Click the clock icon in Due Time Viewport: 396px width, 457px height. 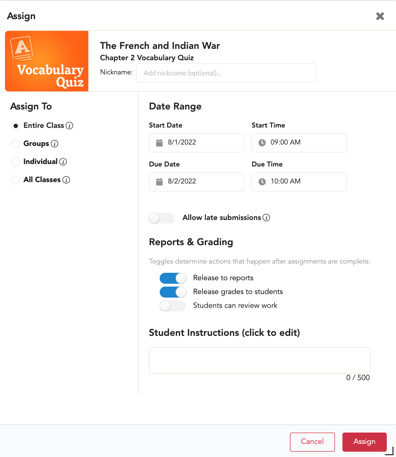point(262,182)
